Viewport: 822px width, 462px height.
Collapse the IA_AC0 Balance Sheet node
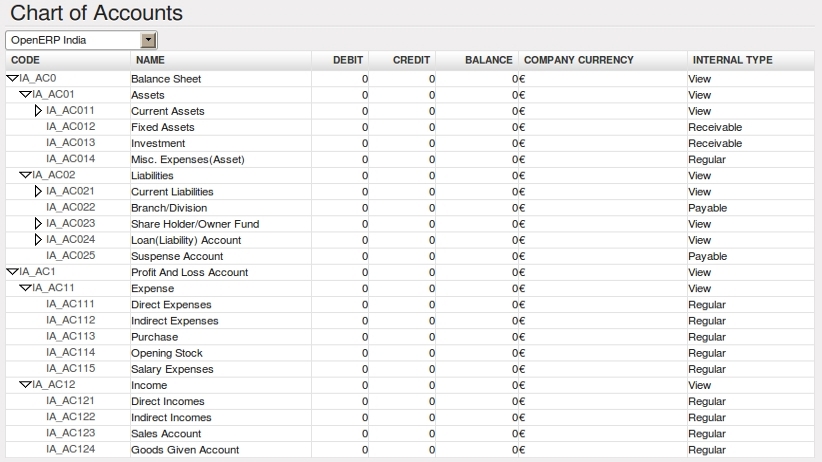point(12,79)
